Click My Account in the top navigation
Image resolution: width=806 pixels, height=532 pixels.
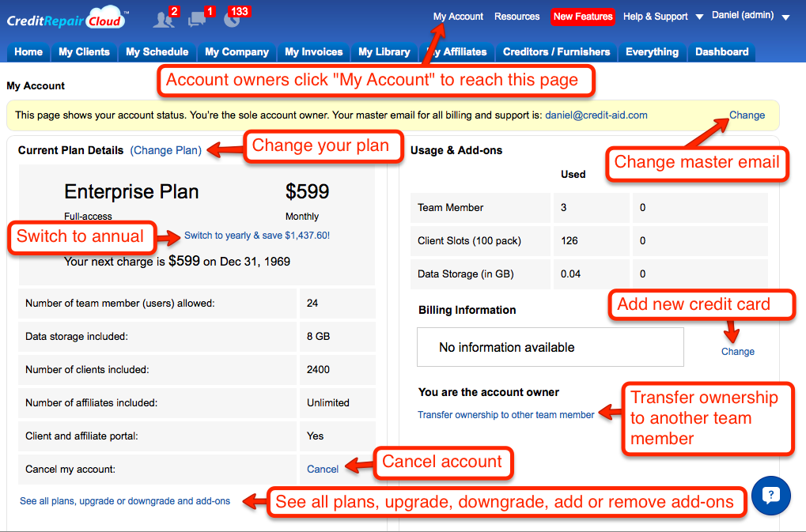[x=458, y=17]
